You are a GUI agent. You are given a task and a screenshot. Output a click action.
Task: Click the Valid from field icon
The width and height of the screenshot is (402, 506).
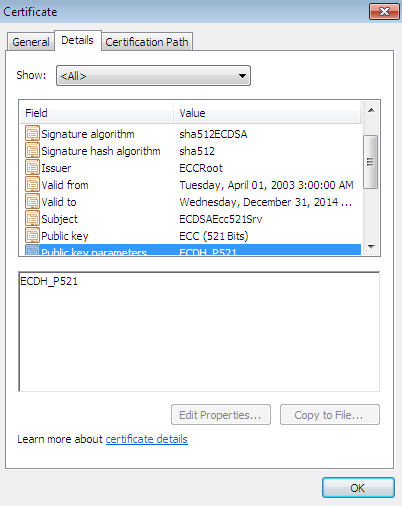(32, 184)
